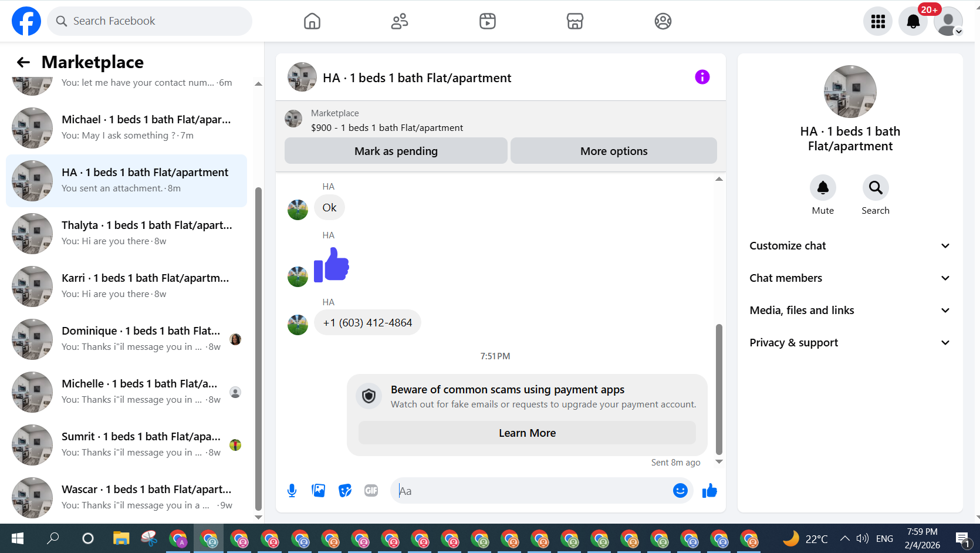Expand Customize chat section

[x=850, y=246]
